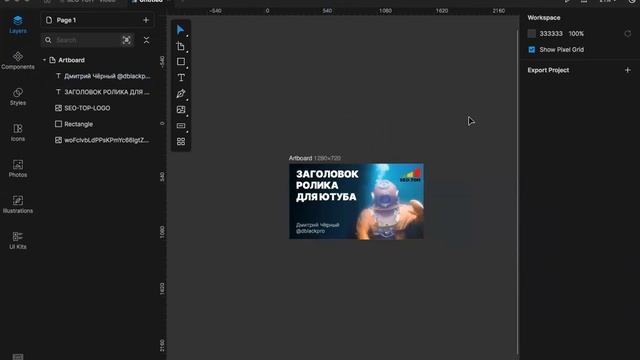Collapse the Artboard layer group
The height and width of the screenshot is (360, 640).
tap(44, 60)
